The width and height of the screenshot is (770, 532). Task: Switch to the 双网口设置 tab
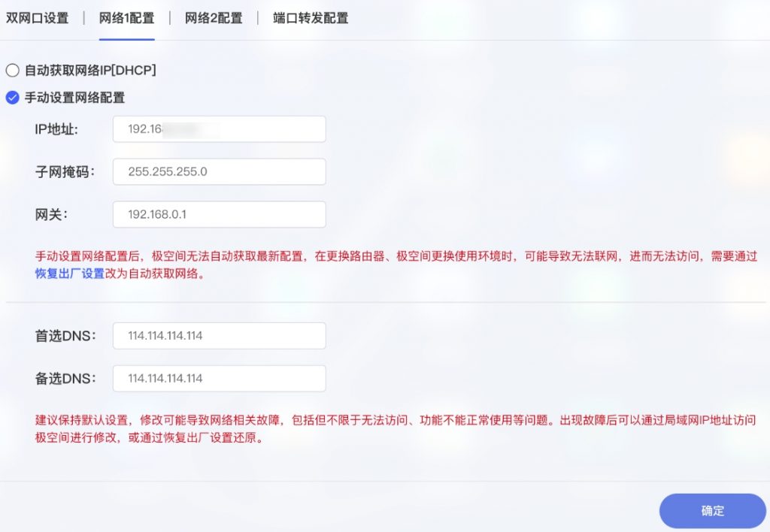tap(38, 17)
